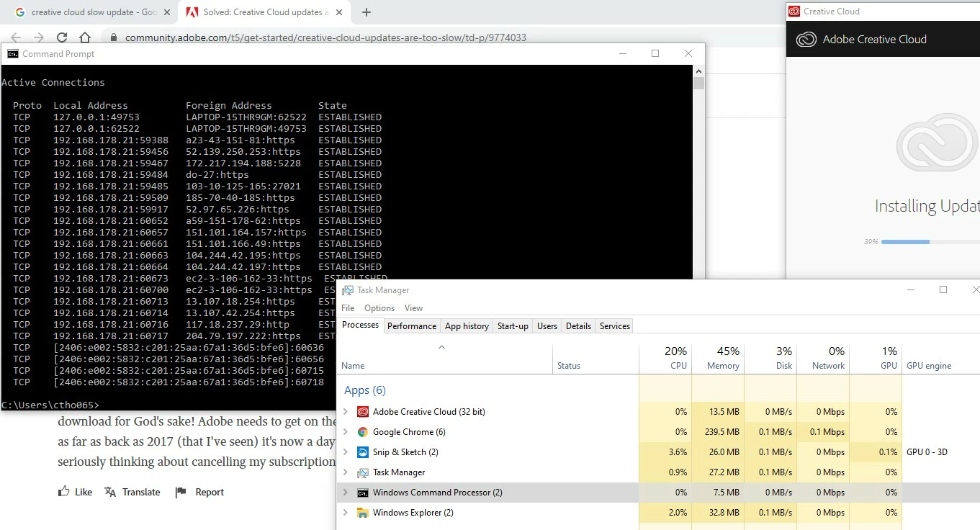Screen dimensions: 980x530
Task: Reload the page in Chrome
Action: (62, 37)
